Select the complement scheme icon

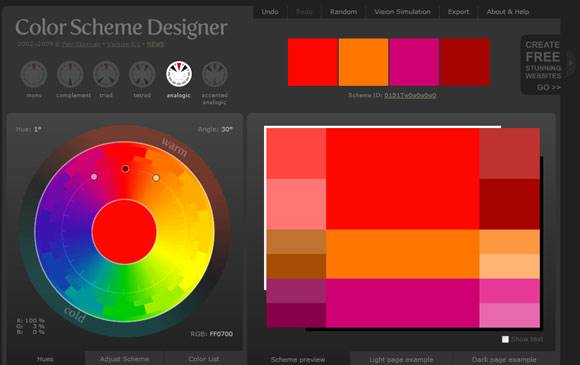coord(70,74)
